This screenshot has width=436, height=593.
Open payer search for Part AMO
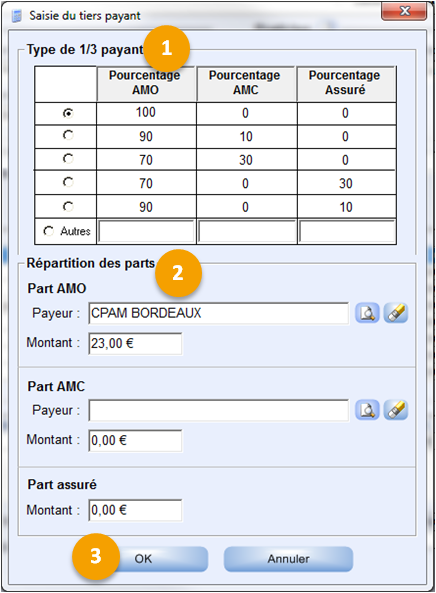click(x=367, y=313)
